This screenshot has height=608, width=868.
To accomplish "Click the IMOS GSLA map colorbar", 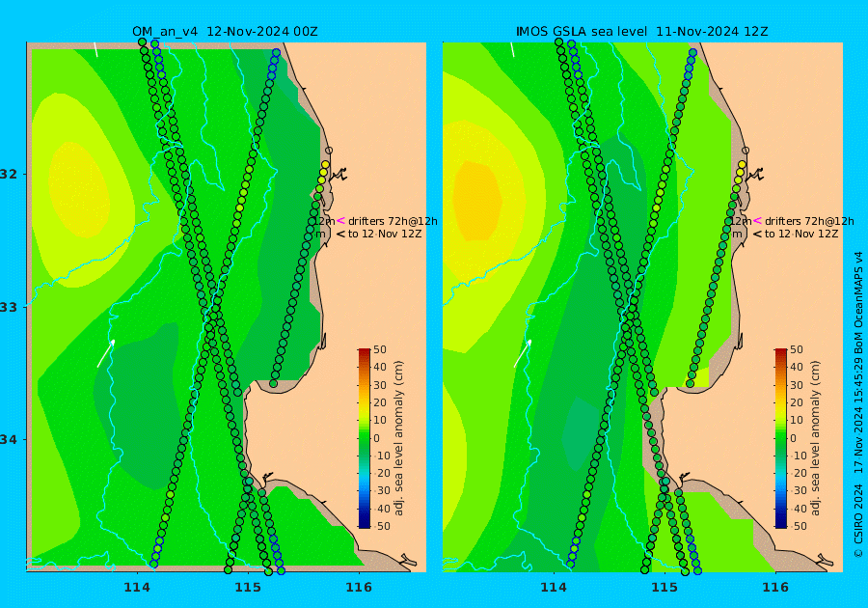I will pos(780,438).
